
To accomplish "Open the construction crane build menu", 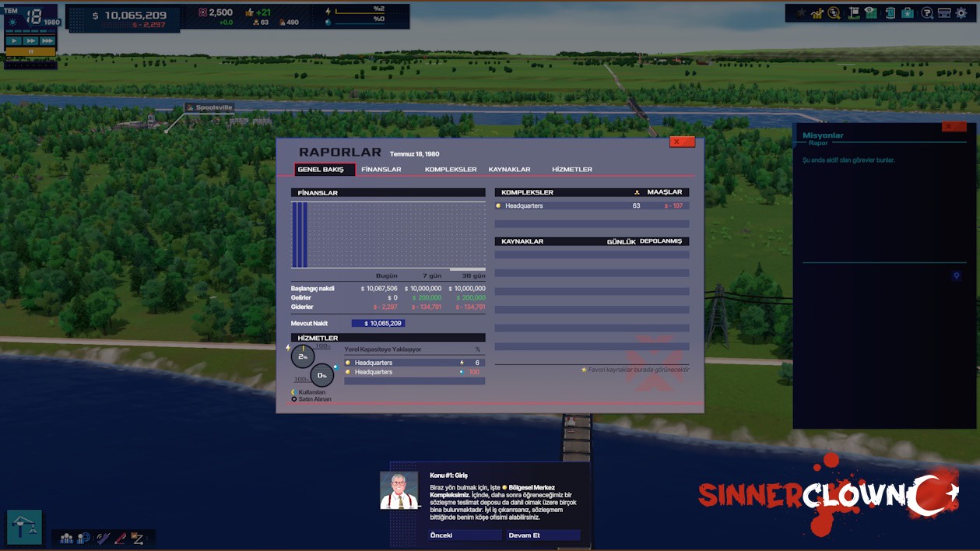I will [x=24, y=528].
